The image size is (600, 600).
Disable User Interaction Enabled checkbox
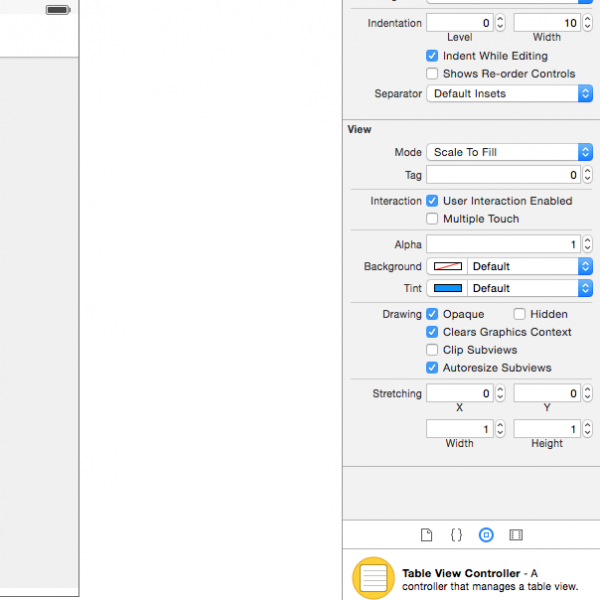coord(432,201)
